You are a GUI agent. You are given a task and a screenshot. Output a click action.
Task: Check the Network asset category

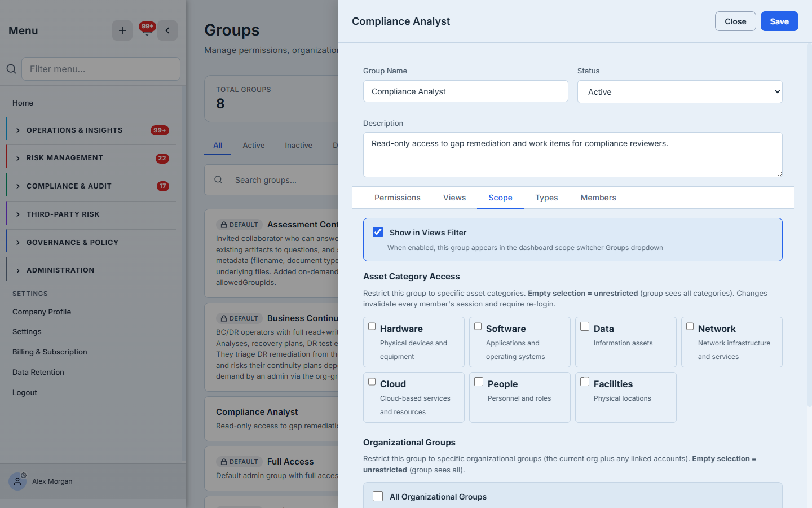[x=690, y=326]
